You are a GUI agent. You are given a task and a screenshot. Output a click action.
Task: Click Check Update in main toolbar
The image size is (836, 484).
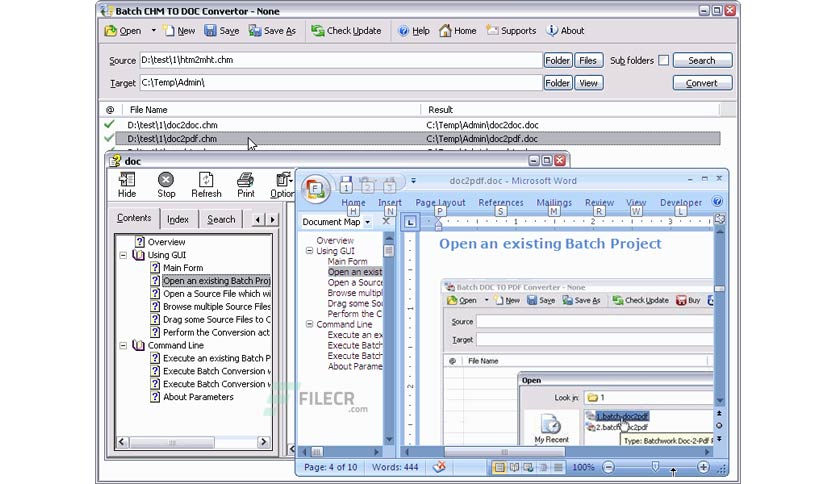click(347, 31)
